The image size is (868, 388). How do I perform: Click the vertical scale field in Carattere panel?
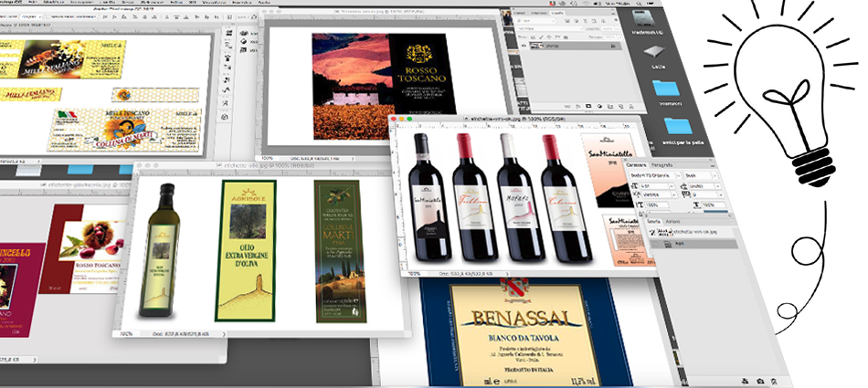[x=657, y=204]
